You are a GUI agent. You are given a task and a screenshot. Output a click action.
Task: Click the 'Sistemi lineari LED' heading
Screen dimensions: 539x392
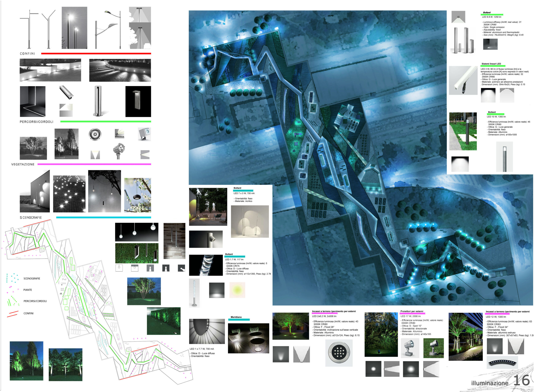click(x=491, y=64)
